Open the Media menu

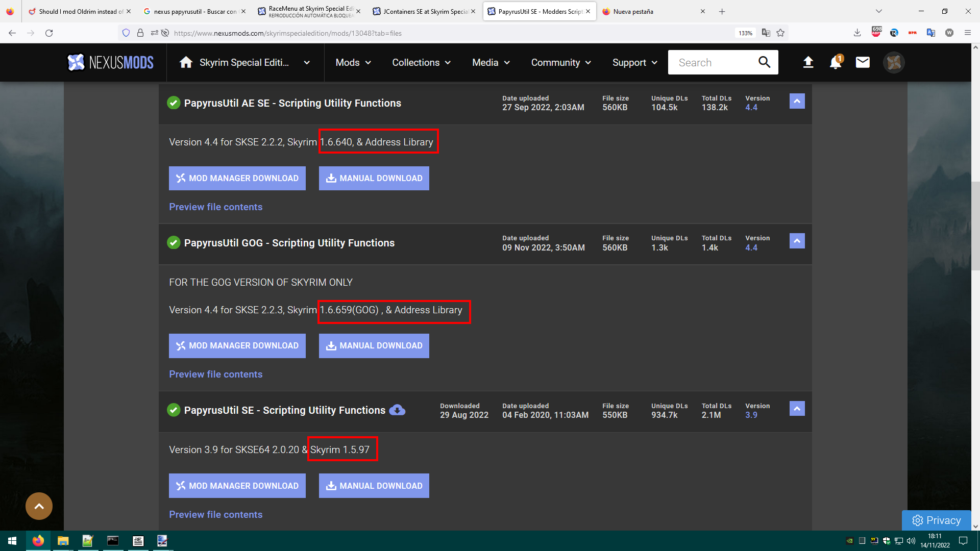(491, 62)
